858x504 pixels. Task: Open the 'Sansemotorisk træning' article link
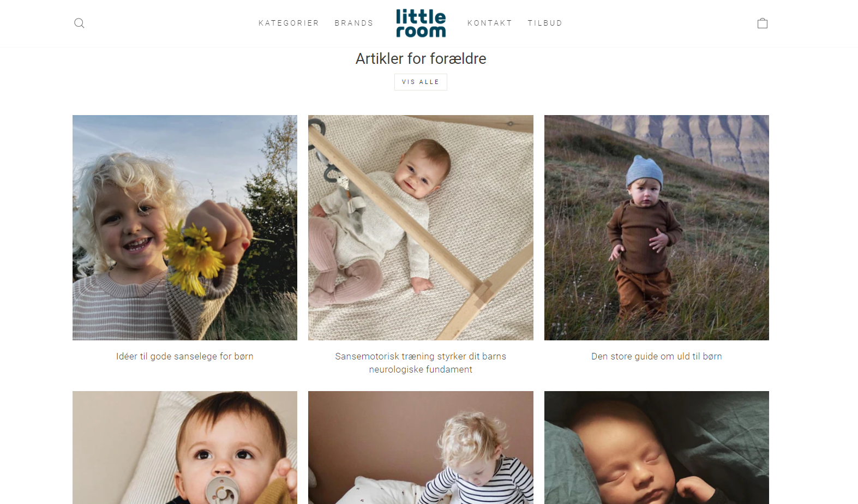click(421, 363)
